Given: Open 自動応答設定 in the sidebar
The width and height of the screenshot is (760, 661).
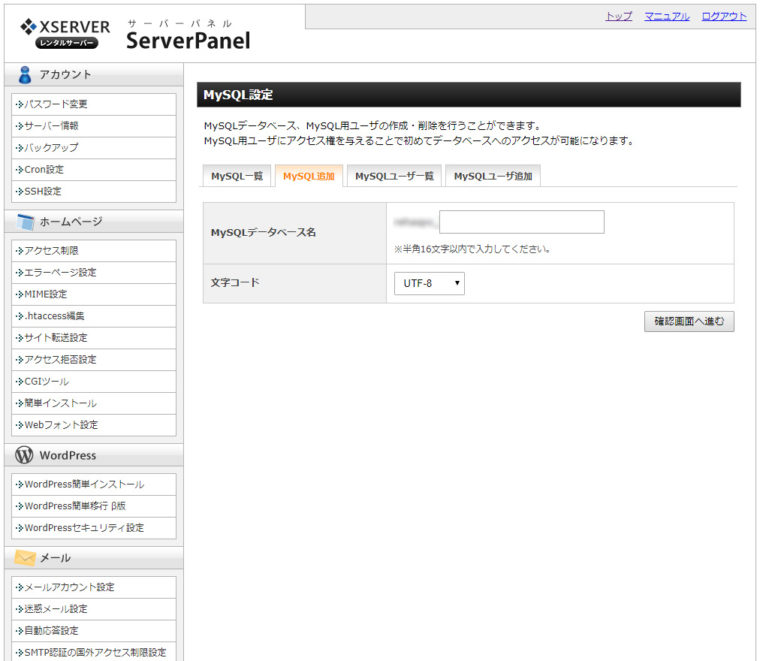Looking at the screenshot, I should 94,631.
